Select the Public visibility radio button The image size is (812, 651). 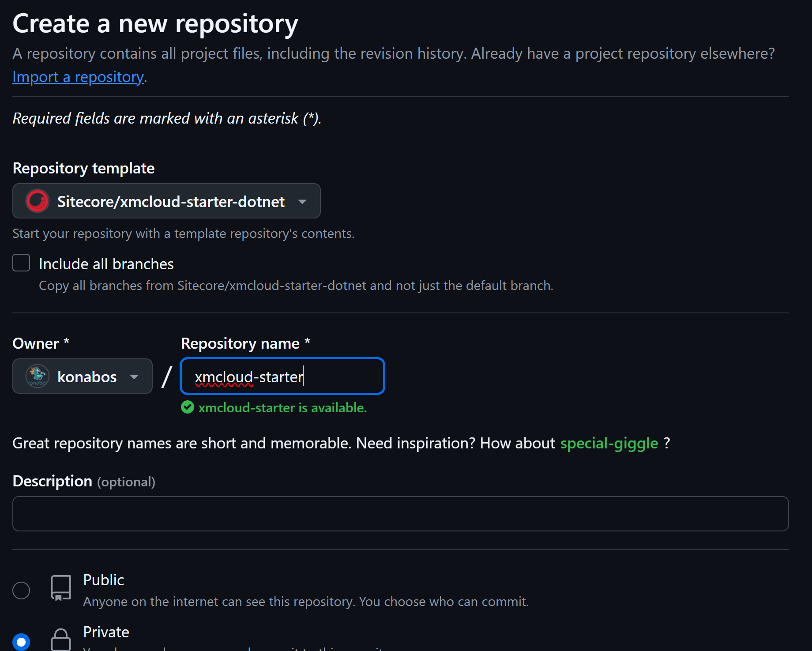[x=21, y=591]
